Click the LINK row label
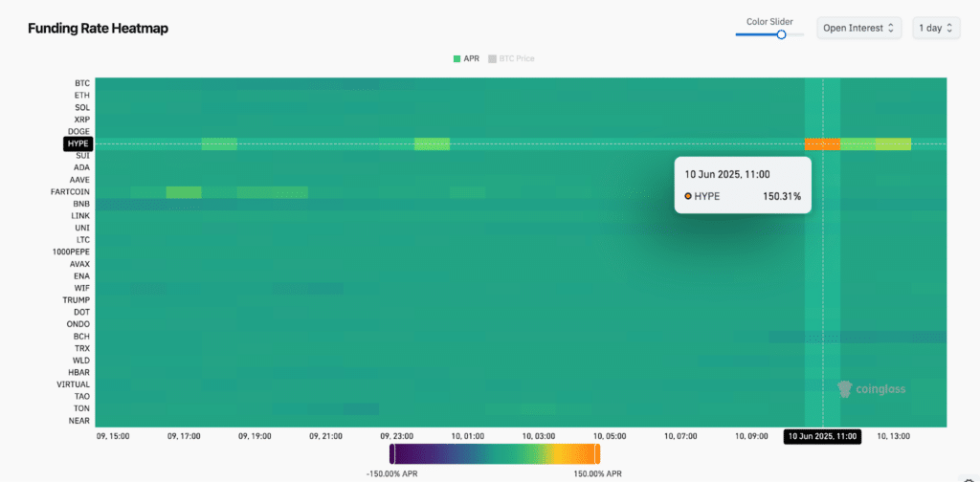The width and height of the screenshot is (980, 482). (x=81, y=216)
